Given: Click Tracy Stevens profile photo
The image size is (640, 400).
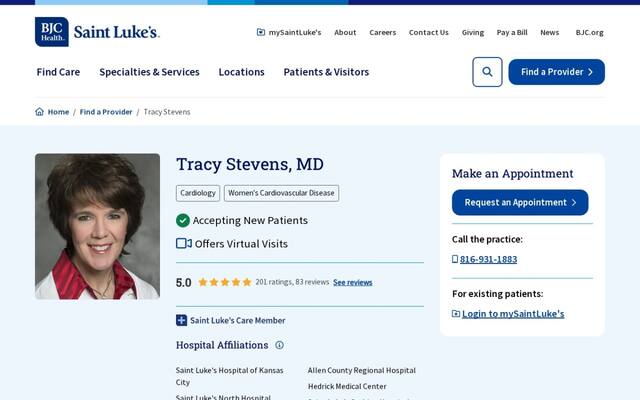Looking at the screenshot, I should tap(98, 226).
